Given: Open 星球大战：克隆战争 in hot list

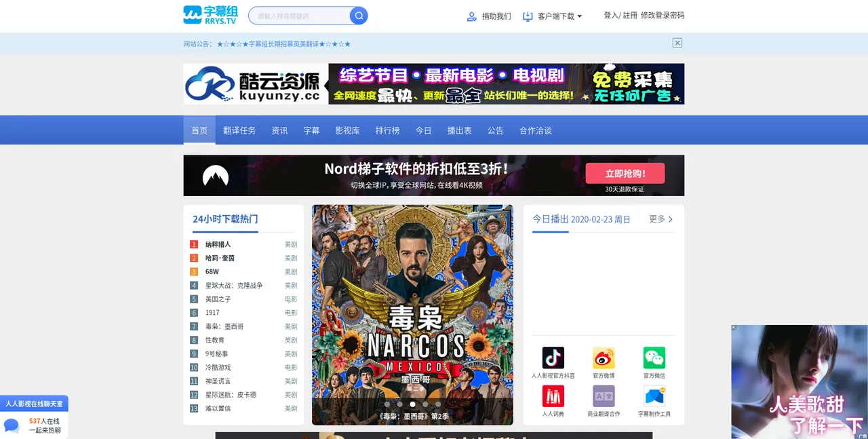Looking at the screenshot, I should (x=234, y=286).
